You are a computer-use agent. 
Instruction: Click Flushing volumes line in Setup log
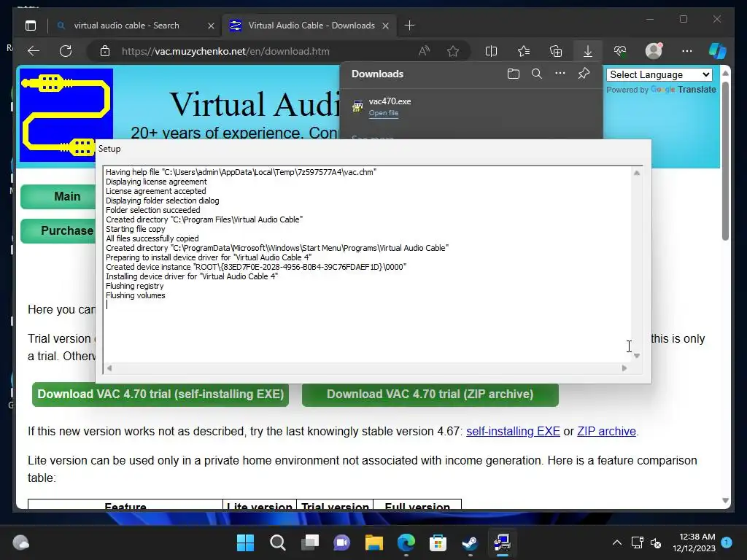coord(136,296)
